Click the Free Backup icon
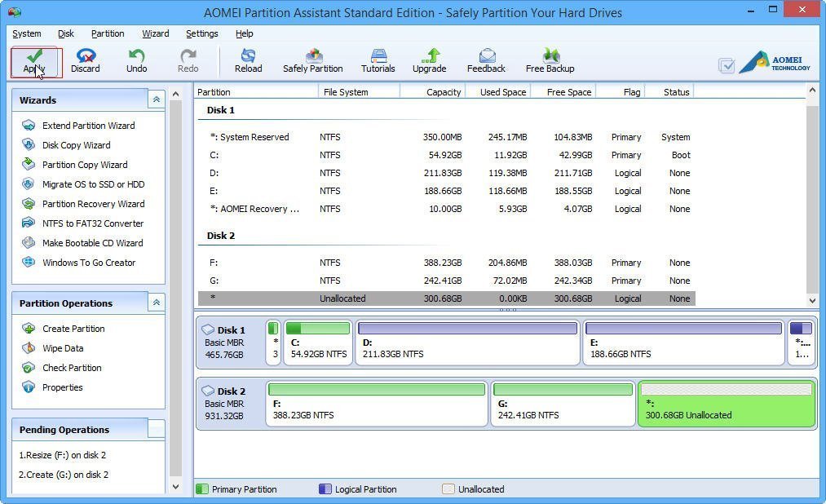This screenshot has width=826, height=504. click(550, 55)
